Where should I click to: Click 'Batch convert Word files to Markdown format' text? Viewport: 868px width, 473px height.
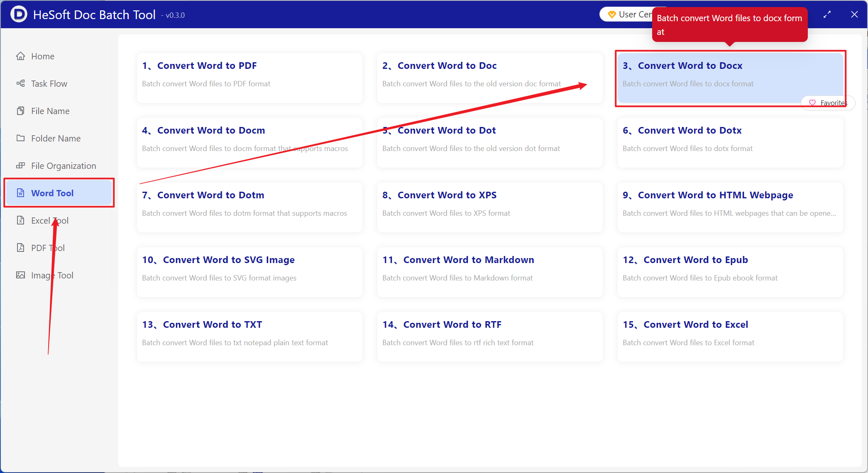[457, 278]
